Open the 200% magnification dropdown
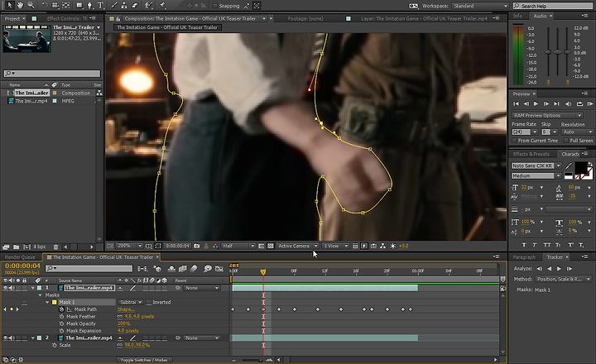The width and height of the screenshot is (596, 364). [129, 246]
